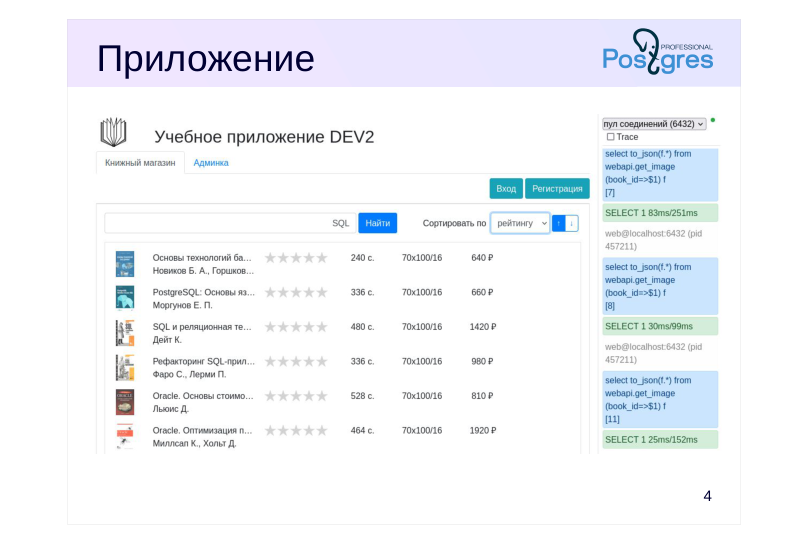Click book title Oracle. Основы стоимо…

(203, 396)
